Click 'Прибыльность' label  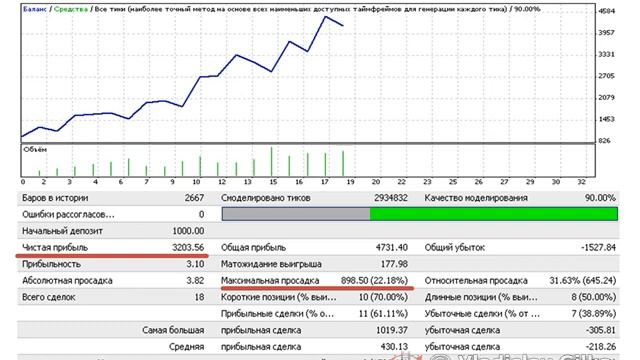tap(51, 264)
